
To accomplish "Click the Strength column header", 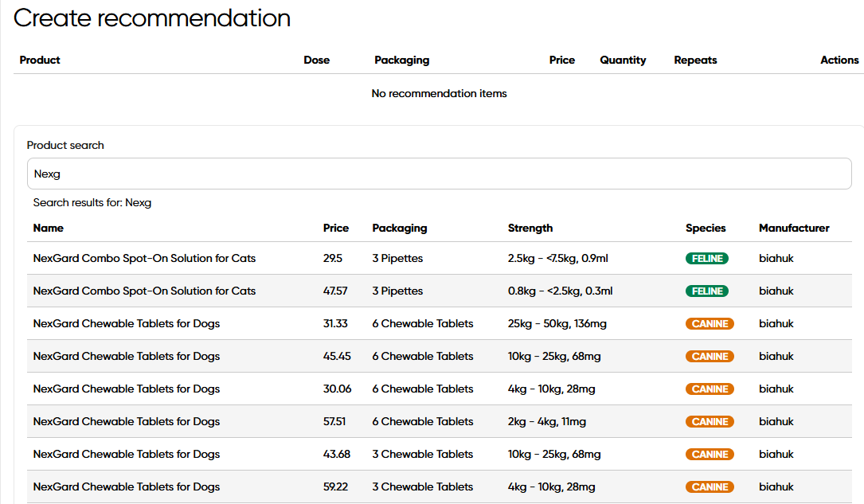I will [530, 229].
